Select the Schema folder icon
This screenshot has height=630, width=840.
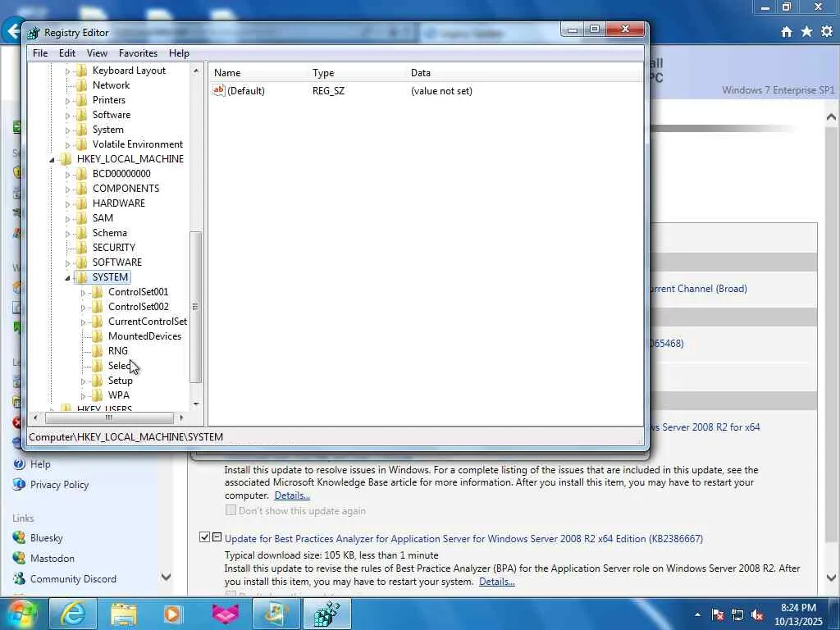pyautogui.click(x=81, y=233)
